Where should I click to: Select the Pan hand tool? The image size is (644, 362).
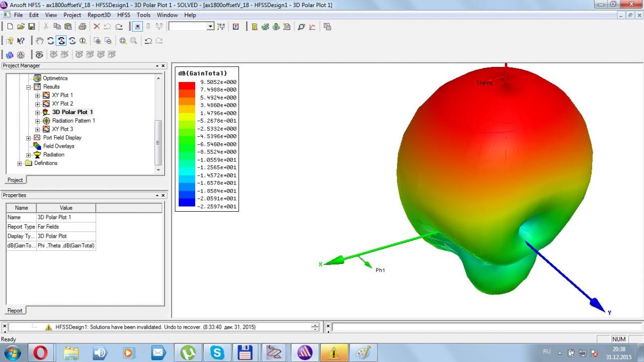click(x=39, y=41)
